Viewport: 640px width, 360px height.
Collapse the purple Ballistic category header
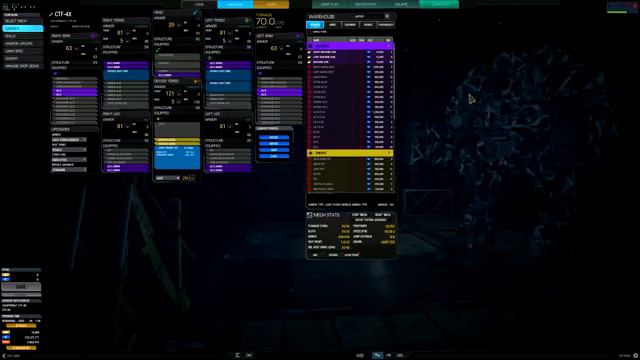pos(350,46)
